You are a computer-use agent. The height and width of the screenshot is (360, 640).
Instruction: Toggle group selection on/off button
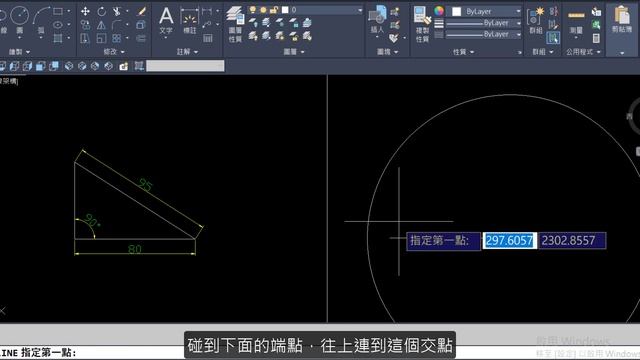(553, 38)
